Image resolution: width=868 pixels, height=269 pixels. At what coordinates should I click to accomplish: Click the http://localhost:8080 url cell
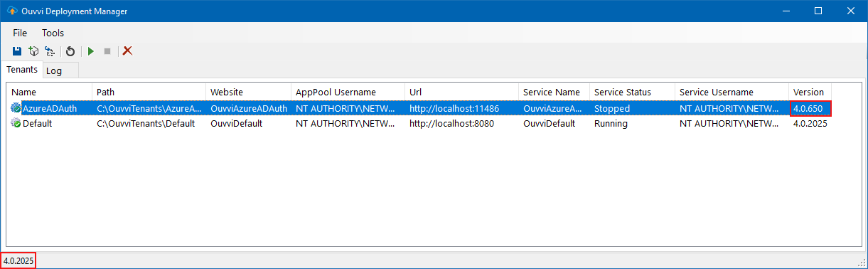[x=451, y=123]
